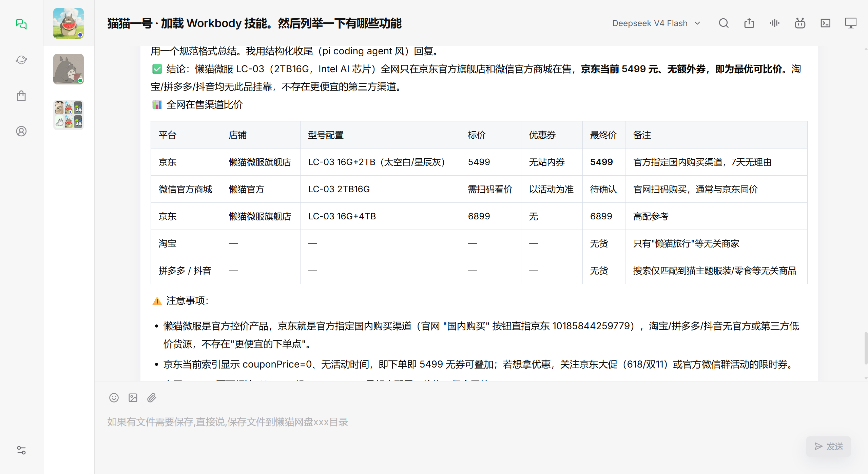Screen dimensions: 868x474
Task: Click the insert image icon
Action: pos(133,397)
